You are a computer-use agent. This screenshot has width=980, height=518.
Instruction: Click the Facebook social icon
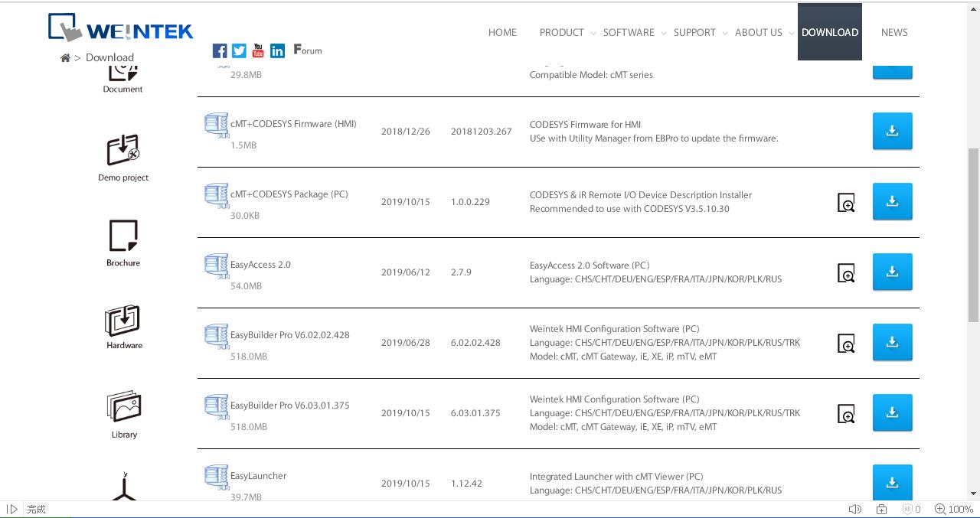(220, 50)
